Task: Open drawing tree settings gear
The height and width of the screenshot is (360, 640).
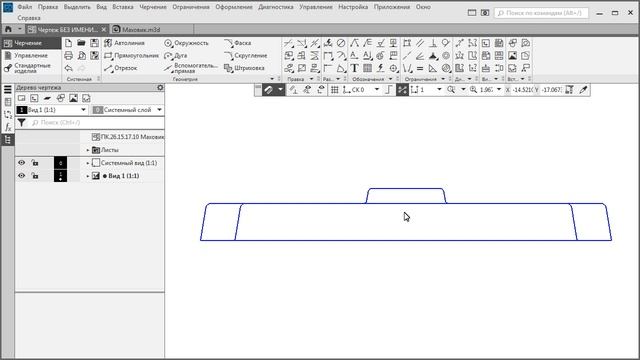Action: point(160,87)
